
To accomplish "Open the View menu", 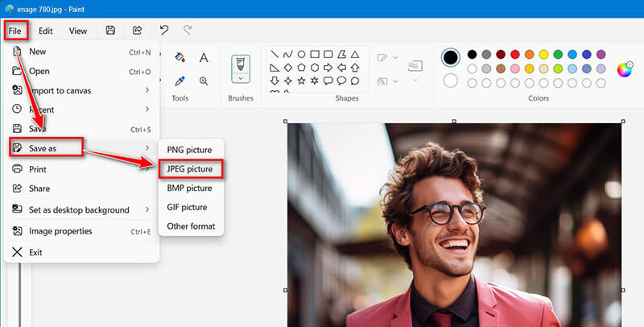I will coord(78,31).
